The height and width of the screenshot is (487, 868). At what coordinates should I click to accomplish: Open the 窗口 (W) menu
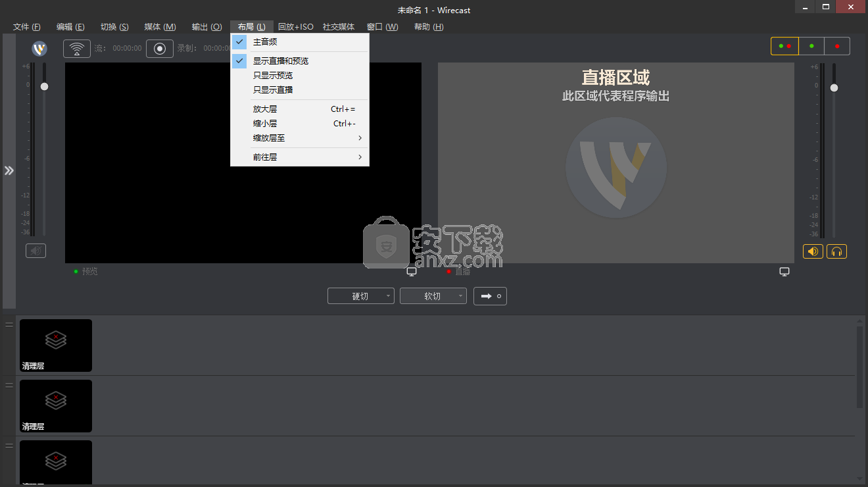(382, 27)
